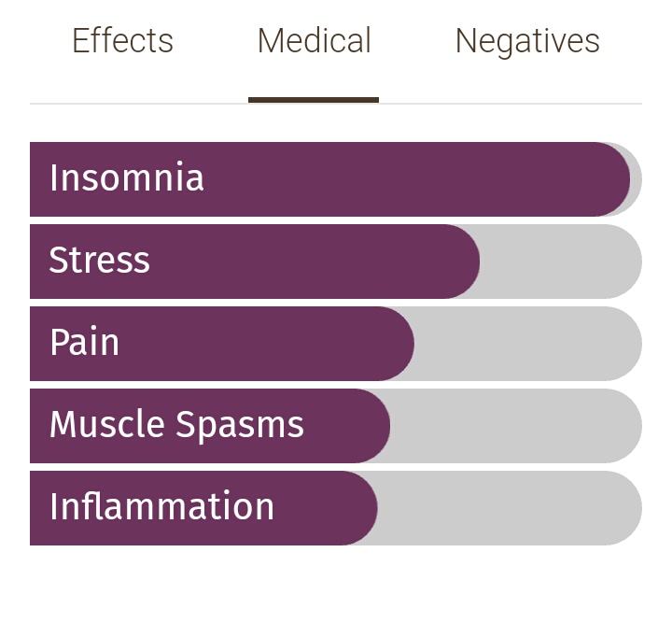
Task: Click gray unfilled portion of Pain bar
Action: pos(528,344)
